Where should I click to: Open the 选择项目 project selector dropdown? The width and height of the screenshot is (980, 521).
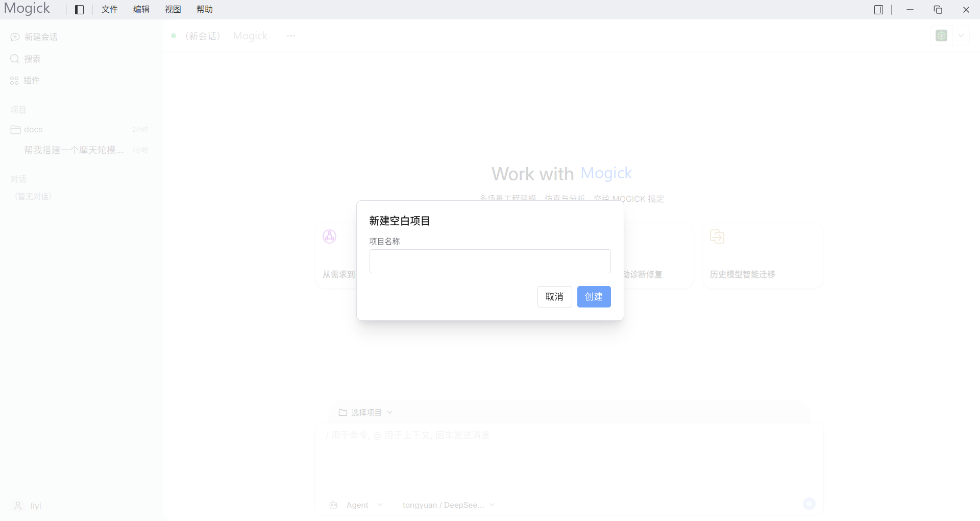tap(365, 412)
